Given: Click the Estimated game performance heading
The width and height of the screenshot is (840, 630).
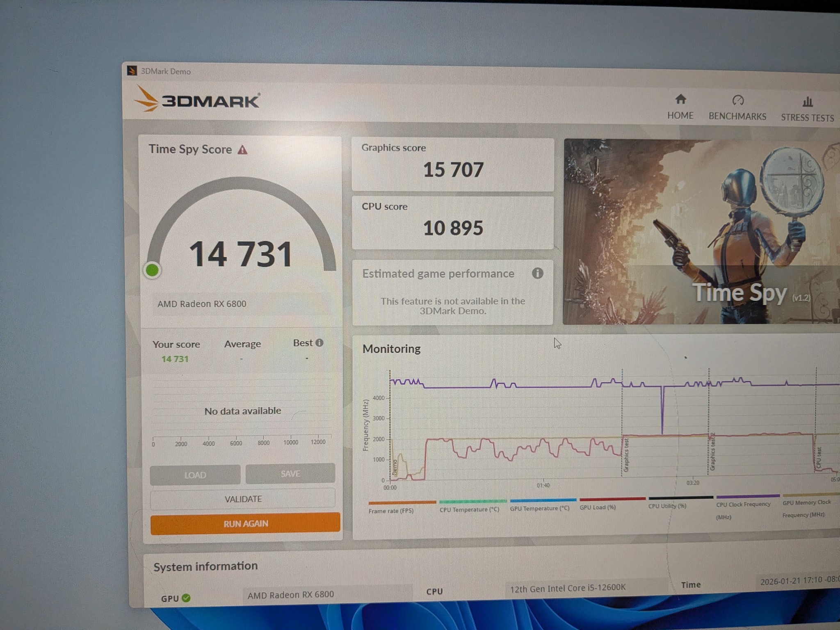Looking at the screenshot, I should 438,274.
